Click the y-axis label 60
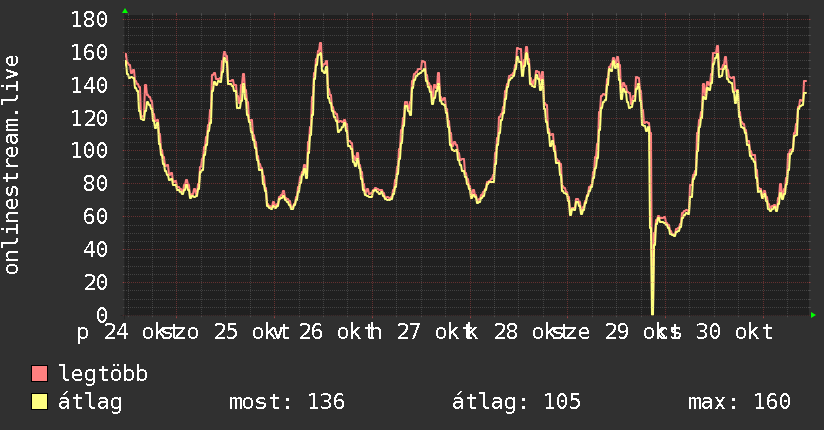Screen dimensions: 824x430 (x=96, y=217)
